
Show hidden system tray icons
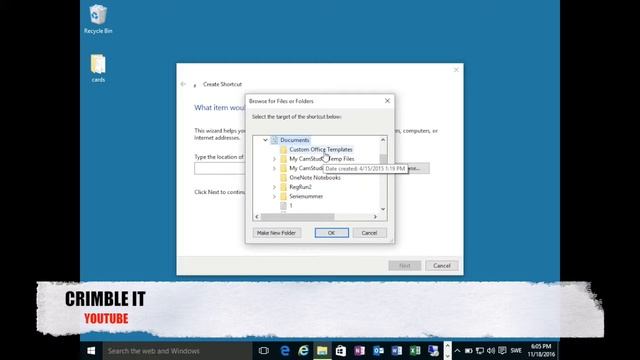(457, 351)
